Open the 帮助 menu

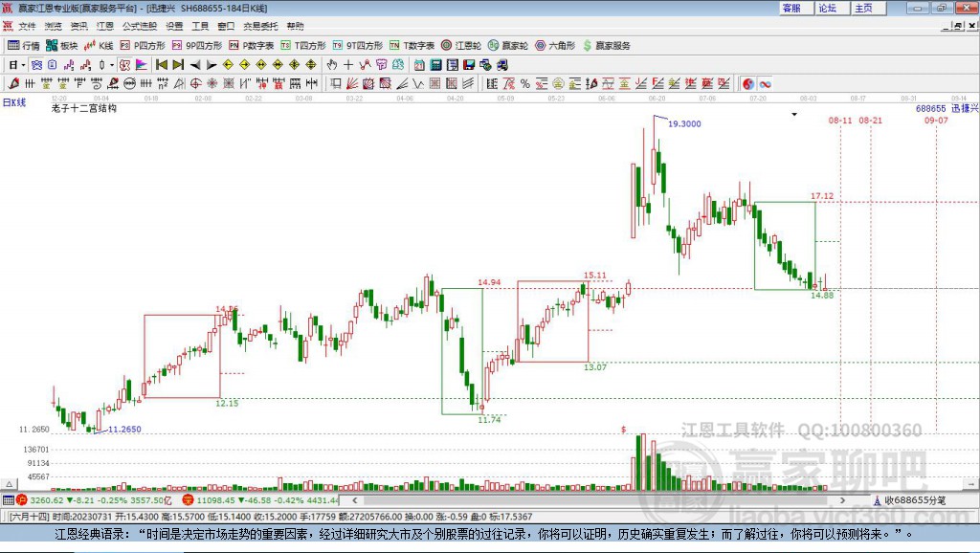pyautogui.click(x=295, y=26)
